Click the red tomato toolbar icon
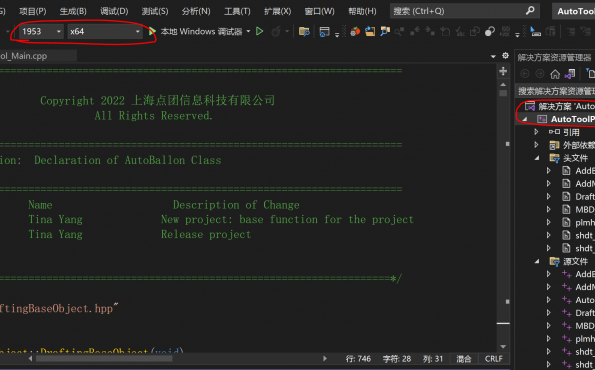The width and height of the screenshot is (595, 370). tap(355, 31)
